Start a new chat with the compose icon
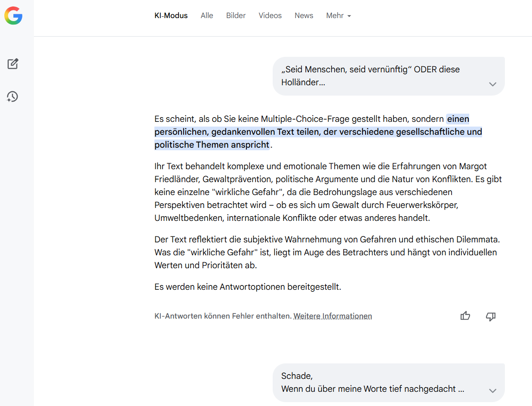The height and width of the screenshot is (406, 532). pos(13,64)
